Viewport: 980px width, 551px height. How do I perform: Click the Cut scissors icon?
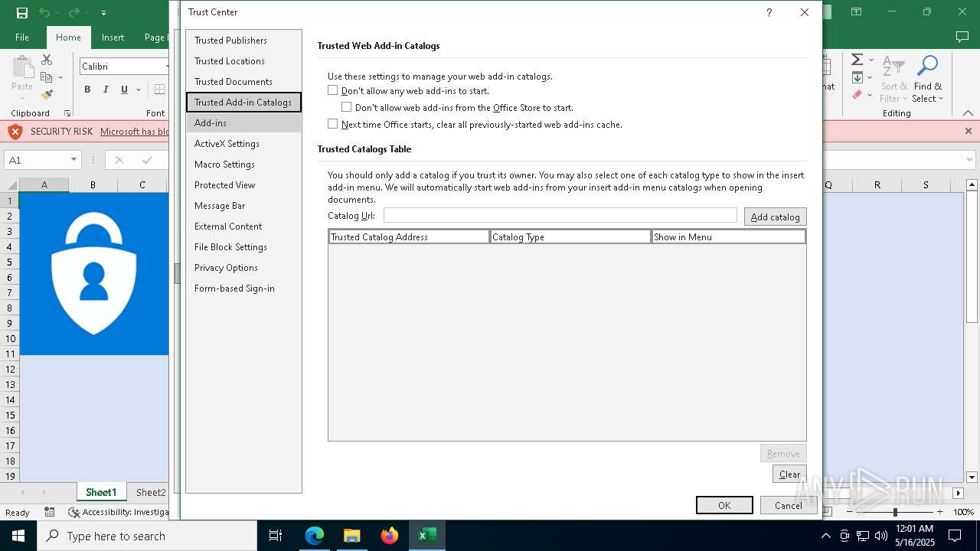tap(47, 60)
